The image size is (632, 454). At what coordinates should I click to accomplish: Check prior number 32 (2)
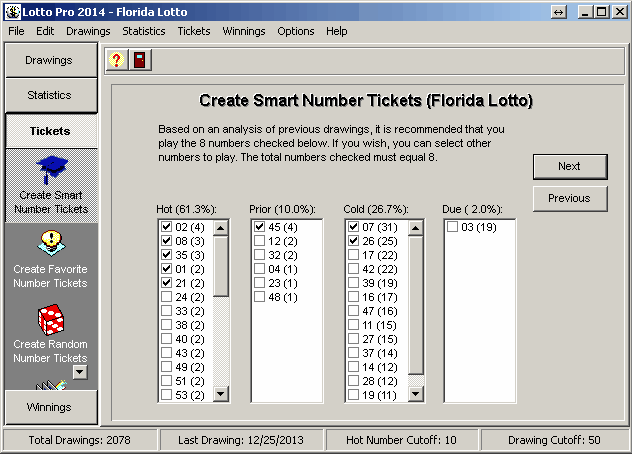pyautogui.click(x=260, y=255)
